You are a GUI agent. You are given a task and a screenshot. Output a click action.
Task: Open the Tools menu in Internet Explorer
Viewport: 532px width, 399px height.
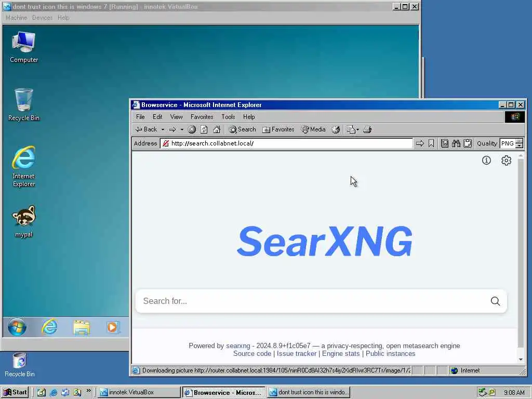[x=229, y=117]
